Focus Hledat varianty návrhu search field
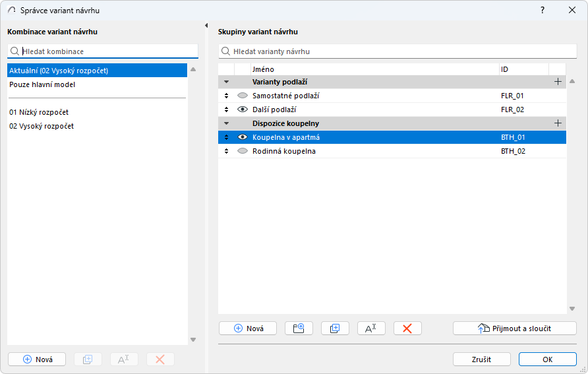 point(397,51)
